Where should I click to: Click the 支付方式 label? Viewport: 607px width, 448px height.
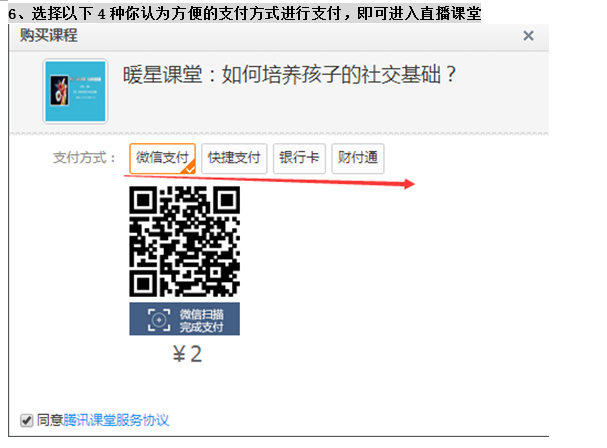coord(84,158)
